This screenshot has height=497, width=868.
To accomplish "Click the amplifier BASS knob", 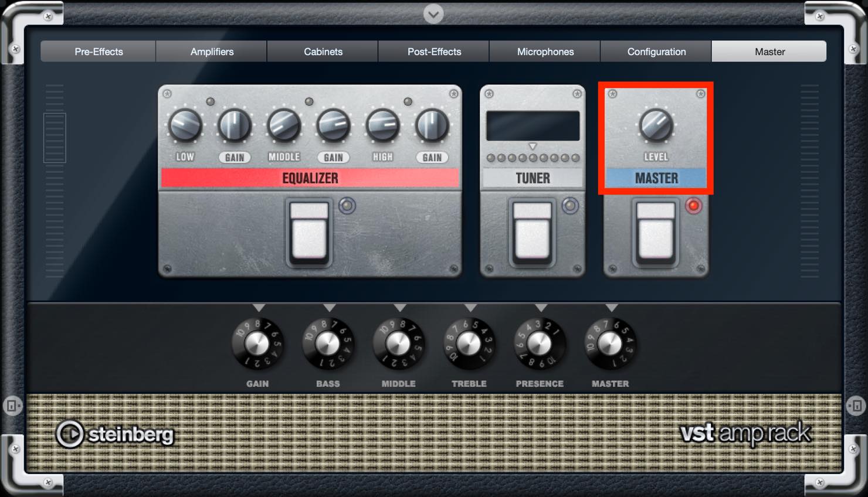I will [x=328, y=344].
